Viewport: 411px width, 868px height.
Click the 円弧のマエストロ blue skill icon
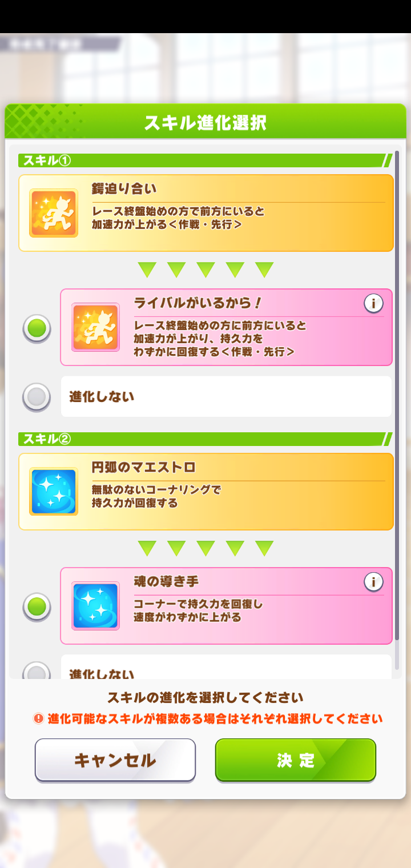pyautogui.click(x=54, y=492)
